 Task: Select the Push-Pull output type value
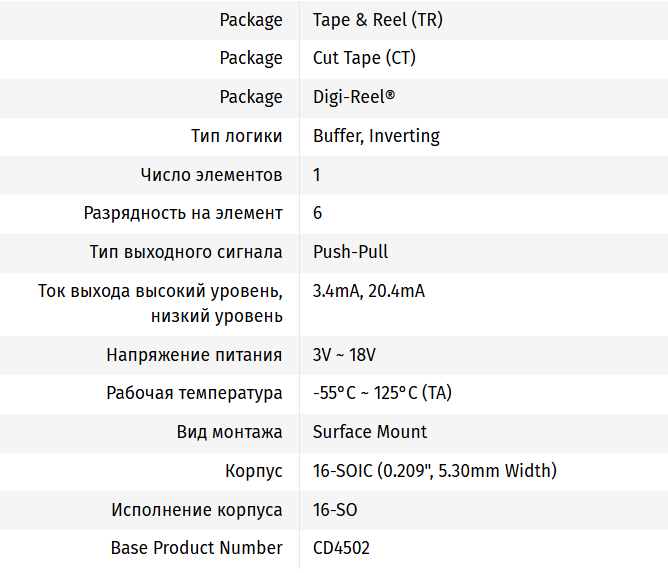click(x=350, y=252)
